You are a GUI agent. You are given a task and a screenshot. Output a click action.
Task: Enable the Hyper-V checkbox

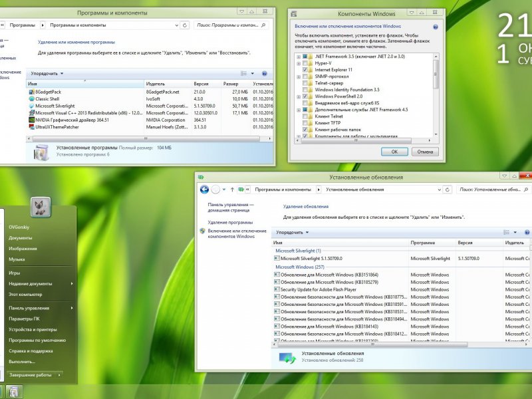coord(305,63)
